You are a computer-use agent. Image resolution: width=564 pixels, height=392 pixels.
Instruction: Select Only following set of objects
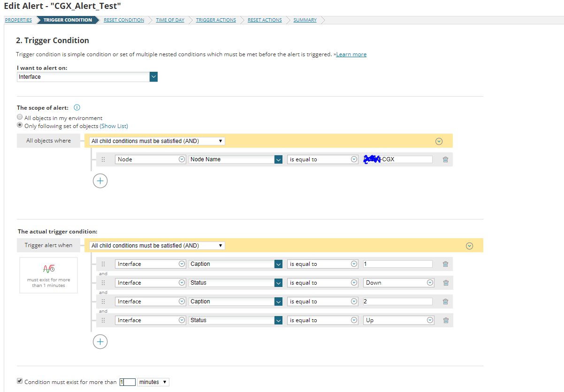point(20,125)
